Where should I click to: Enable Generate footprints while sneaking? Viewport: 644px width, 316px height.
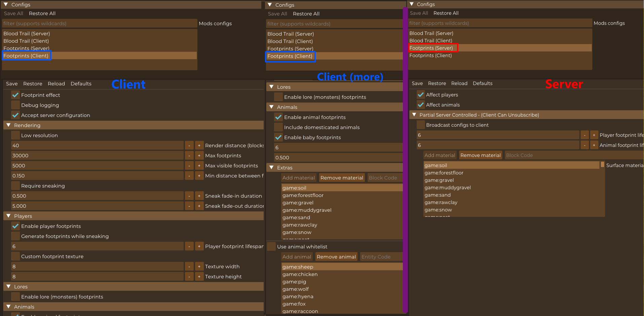tap(15, 236)
